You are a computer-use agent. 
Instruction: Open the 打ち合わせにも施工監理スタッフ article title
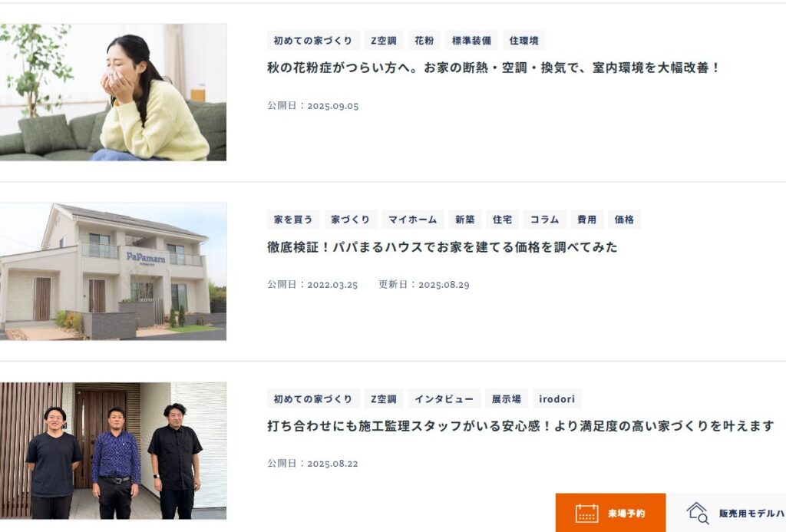pos(520,426)
